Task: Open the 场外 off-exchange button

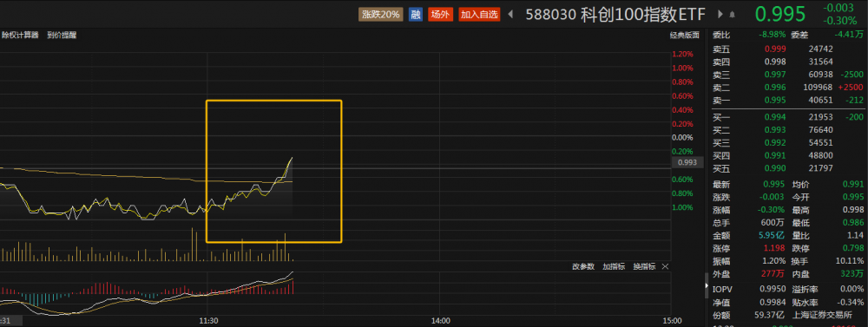Action: pos(440,15)
